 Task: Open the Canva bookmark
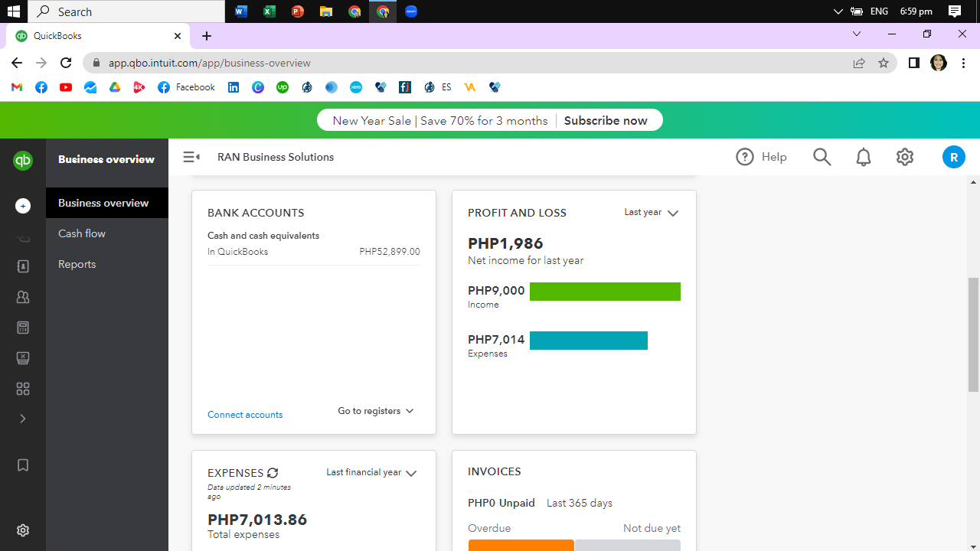(258, 87)
